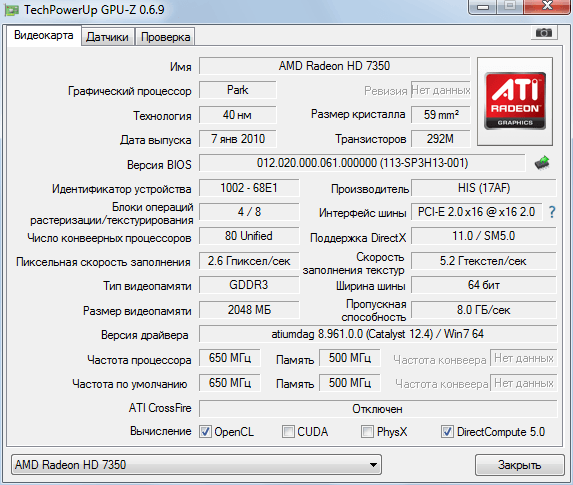Click the 650 МГц field beside Частота по умолчанию
Screen dimensions: 573x485
click(230, 383)
